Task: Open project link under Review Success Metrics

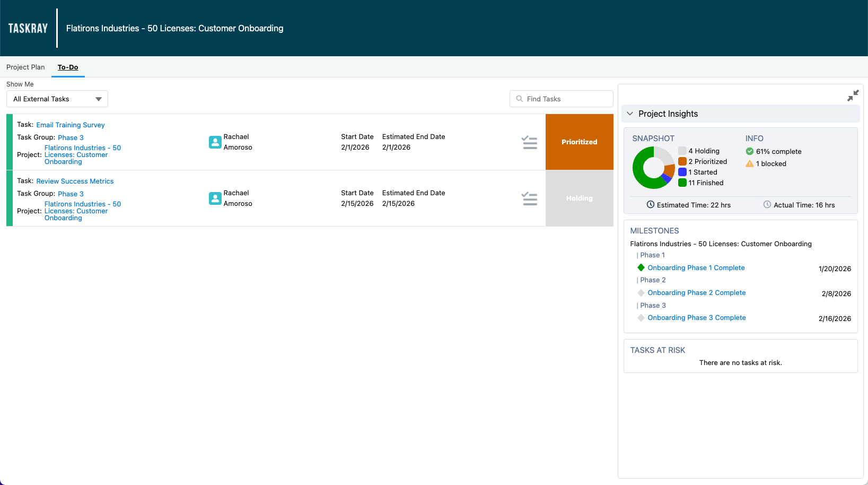Action: 83,211
